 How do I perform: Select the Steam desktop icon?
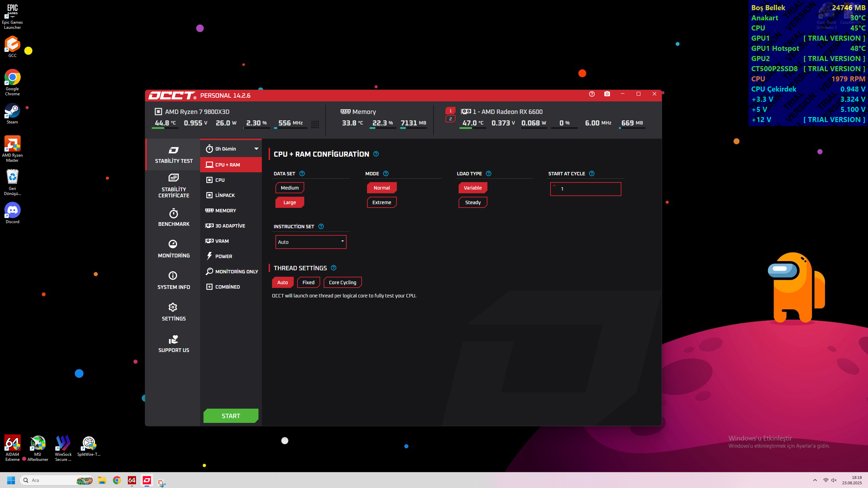tap(13, 113)
